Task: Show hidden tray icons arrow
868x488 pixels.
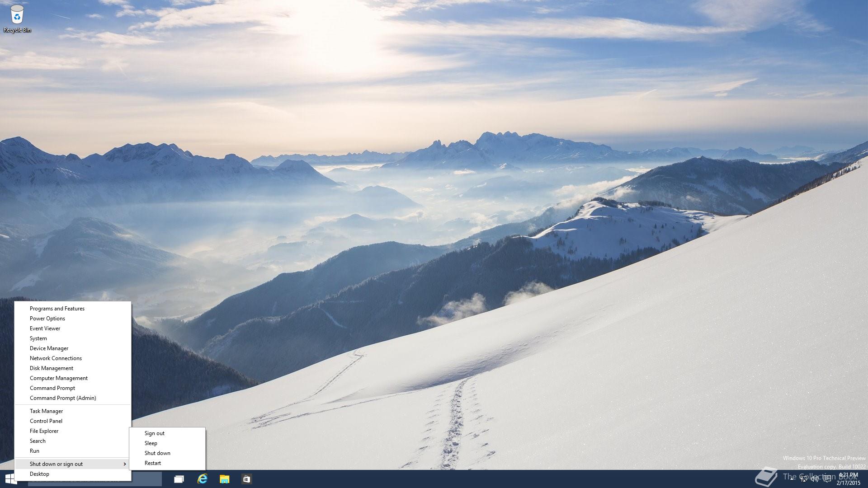Action: pos(792,479)
